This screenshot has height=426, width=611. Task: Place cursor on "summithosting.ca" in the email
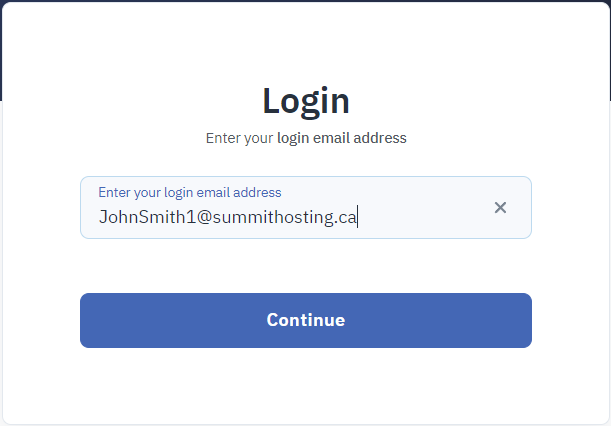pos(292,217)
